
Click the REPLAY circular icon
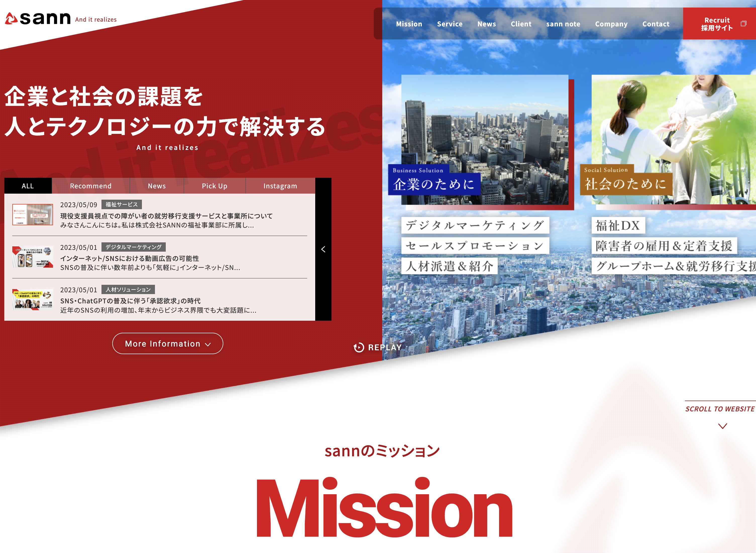click(359, 347)
